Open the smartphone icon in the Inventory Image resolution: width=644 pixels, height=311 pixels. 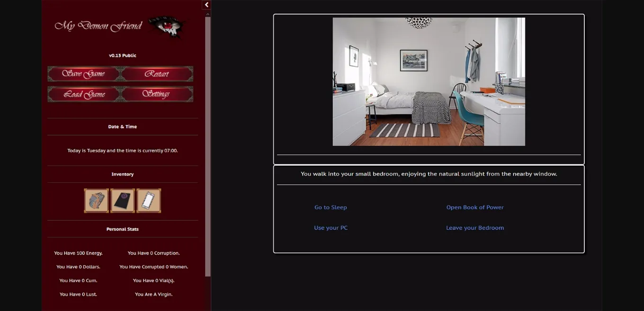(148, 200)
